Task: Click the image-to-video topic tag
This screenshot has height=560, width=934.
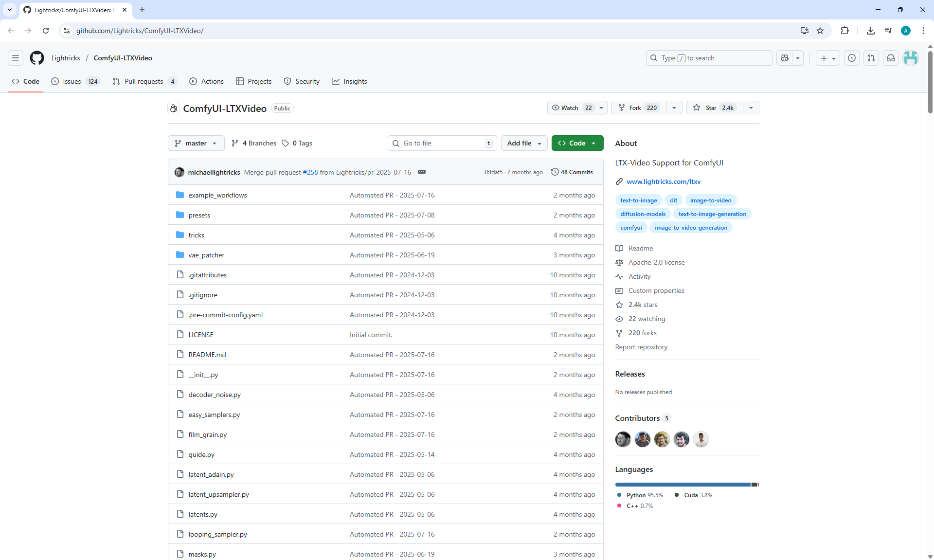Action: [710, 200]
